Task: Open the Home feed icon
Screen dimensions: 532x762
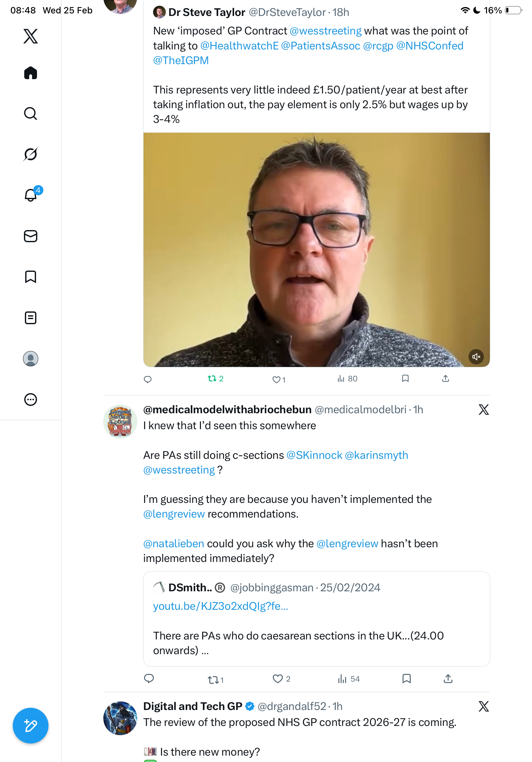Action: click(31, 73)
